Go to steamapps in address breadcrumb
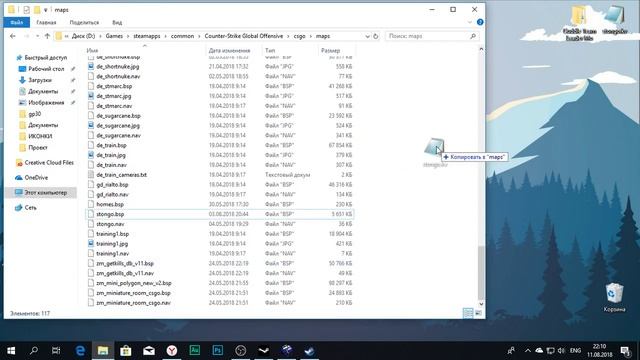This screenshot has width=640, height=360. [x=147, y=36]
